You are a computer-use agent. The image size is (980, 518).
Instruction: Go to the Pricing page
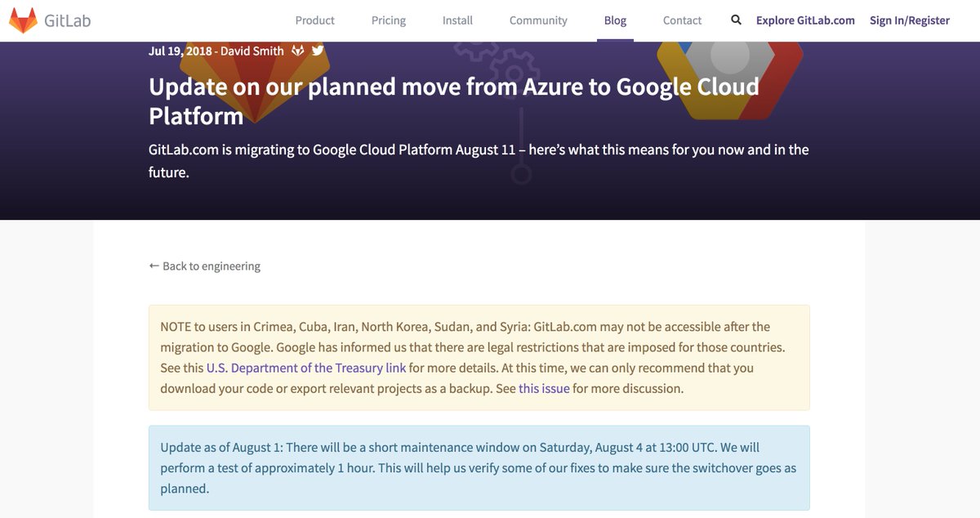pyautogui.click(x=389, y=20)
